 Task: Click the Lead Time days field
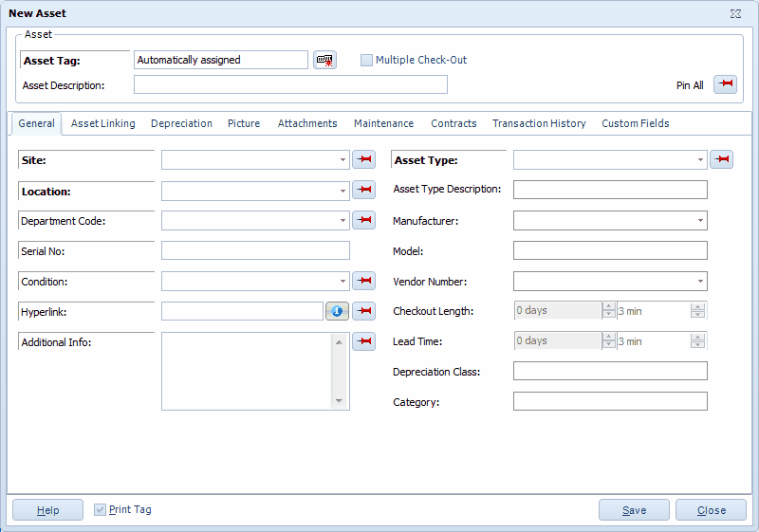coord(558,341)
